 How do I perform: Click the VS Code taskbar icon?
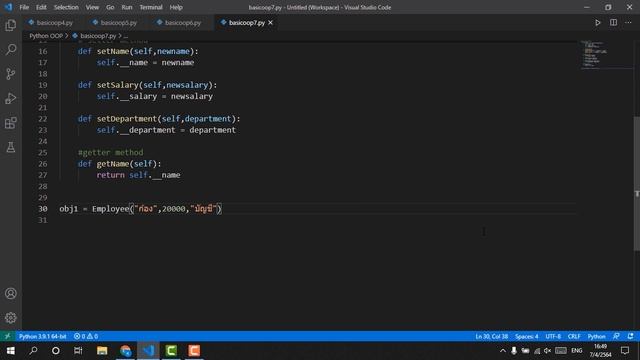coord(148,351)
